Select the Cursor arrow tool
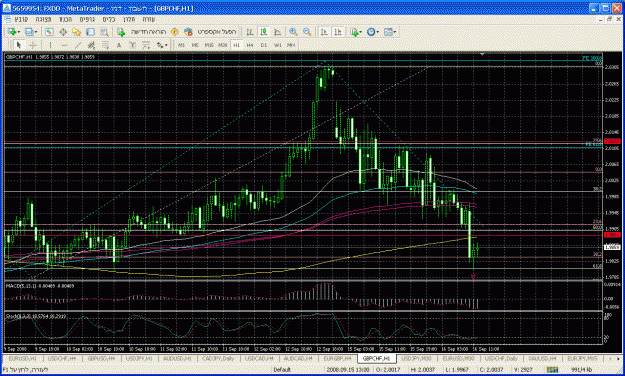The image size is (625, 376). [19, 45]
